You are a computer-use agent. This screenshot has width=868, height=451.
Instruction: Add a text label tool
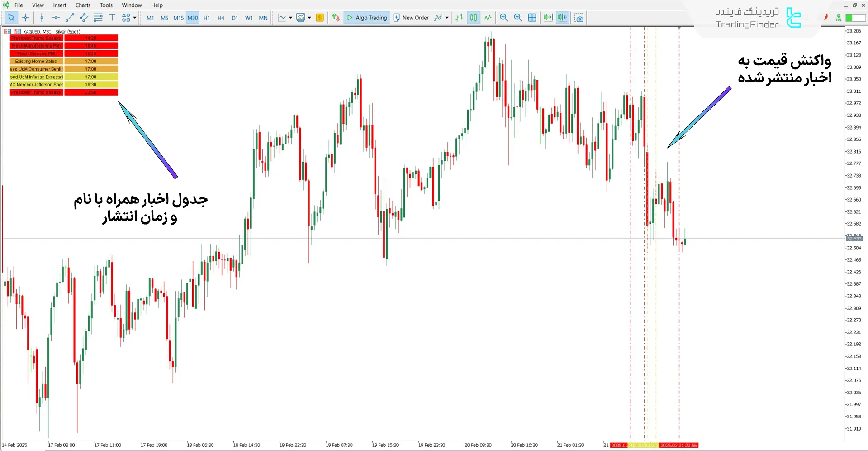click(112, 18)
